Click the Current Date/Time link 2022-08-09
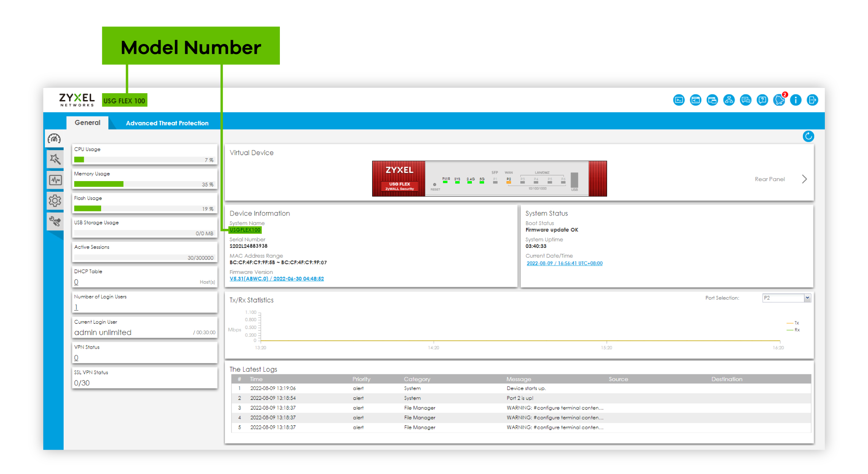Image resolution: width=868 pixels, height=474 pixels. pyautogui.click(x=564, y=263)
